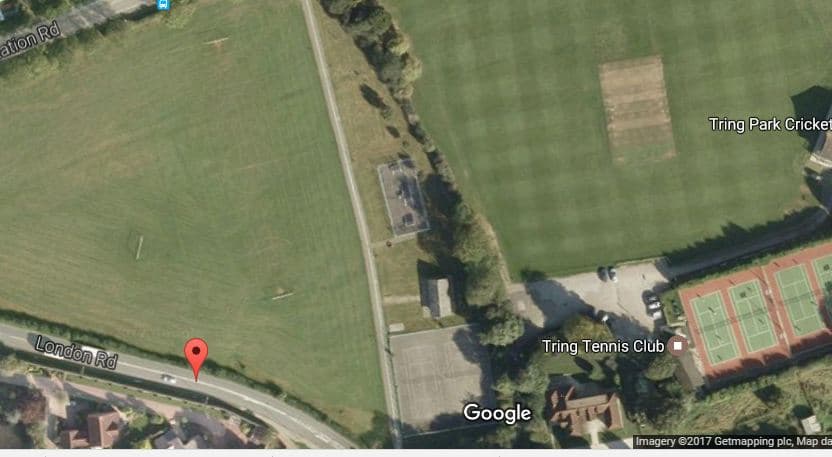Click the red-roofed house below Tring Tennis Club

585,410
